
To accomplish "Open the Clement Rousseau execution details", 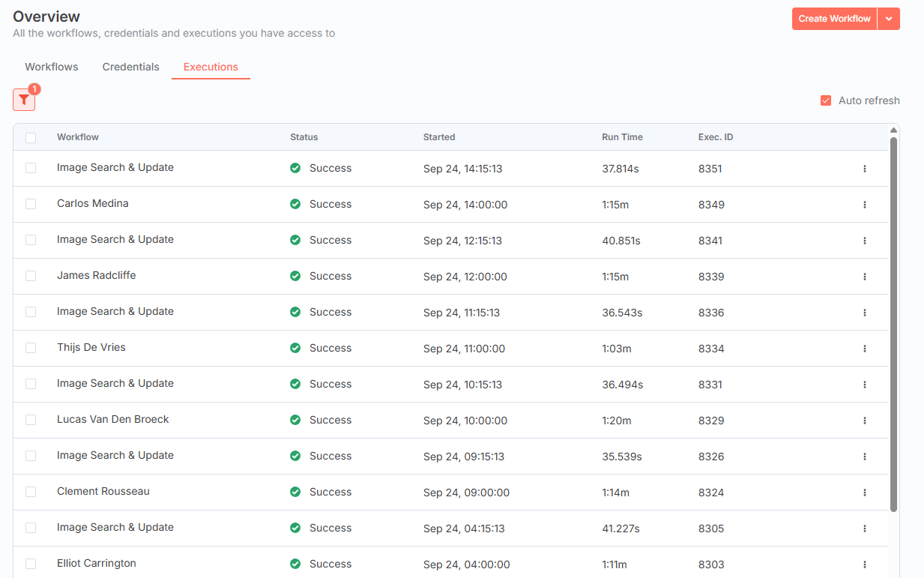I will [103, 492].
